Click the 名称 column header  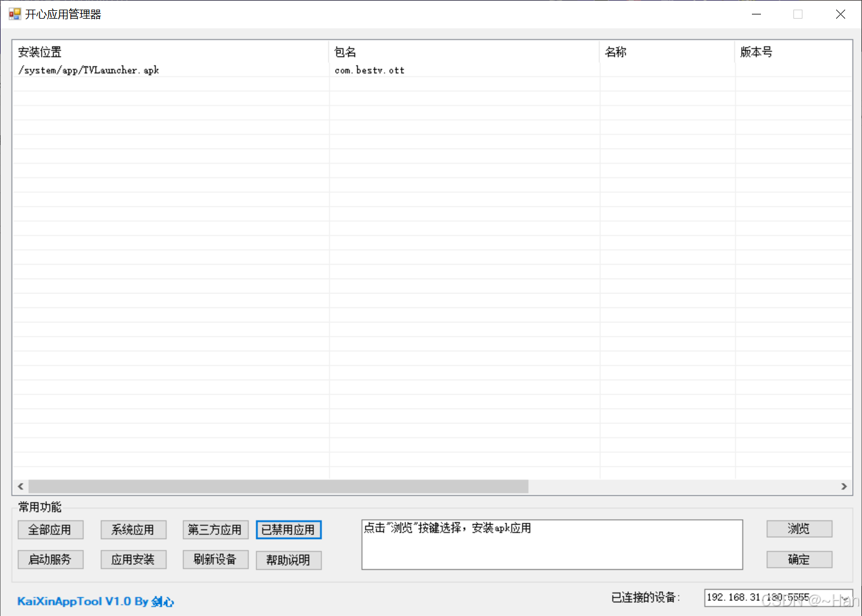click(x=667, y=52)
